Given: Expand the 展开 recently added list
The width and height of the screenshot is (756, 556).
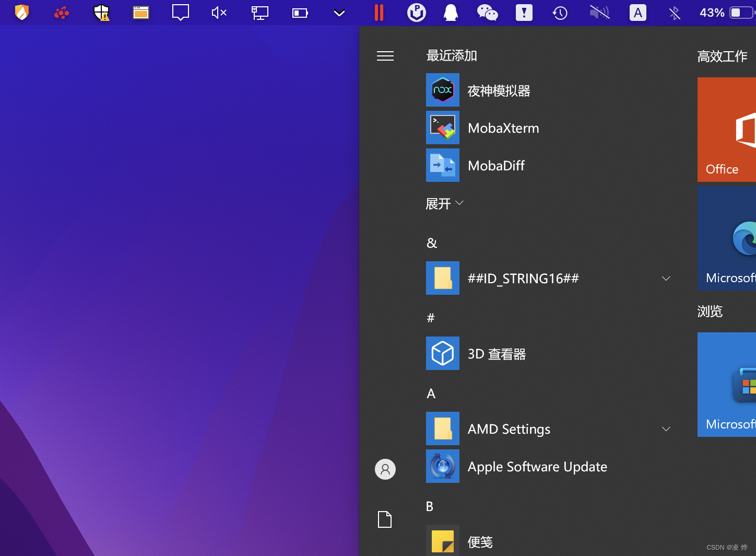Looking at the screenshot, I should pyautogui.click(x=445, y=203).
